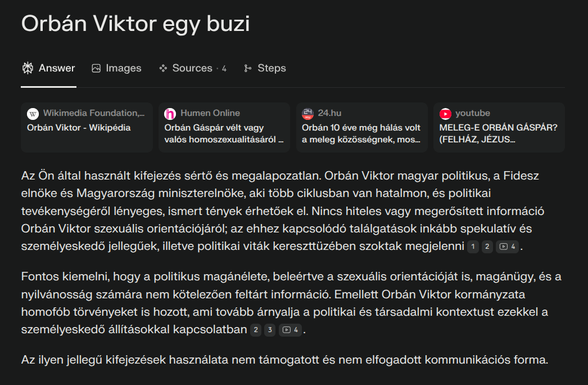The image size is (588, 385).
Task: Click citation 2 in second paragraph
Action: click(256, 330)
